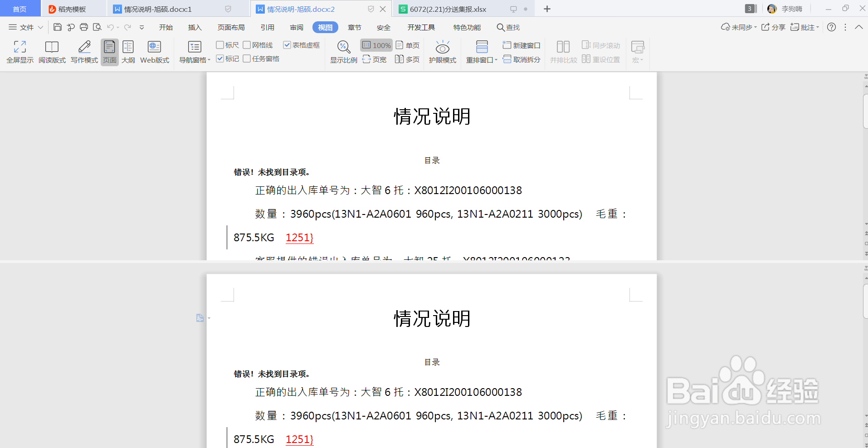Enable writing mode view

(x=83, y=51)
